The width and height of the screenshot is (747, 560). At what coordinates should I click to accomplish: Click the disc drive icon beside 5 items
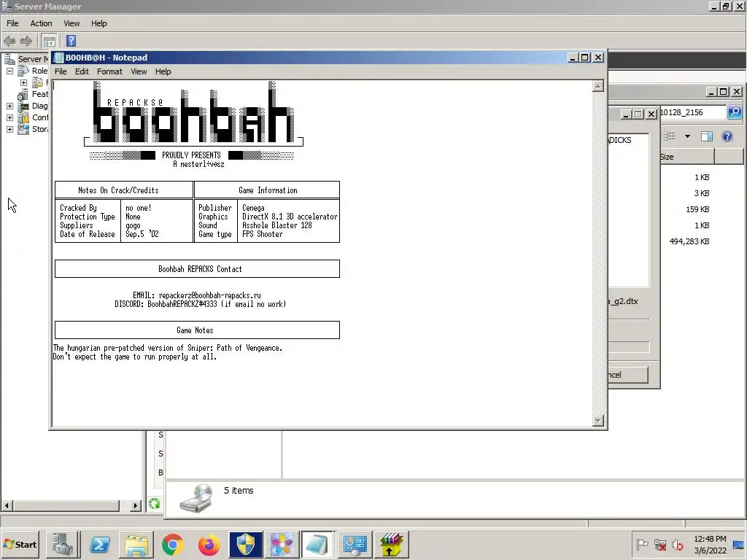pos(196,498)
